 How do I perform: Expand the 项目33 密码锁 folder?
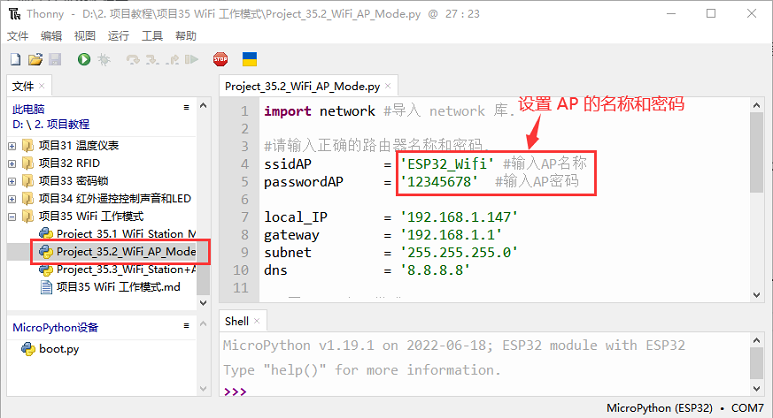[12, 181]
